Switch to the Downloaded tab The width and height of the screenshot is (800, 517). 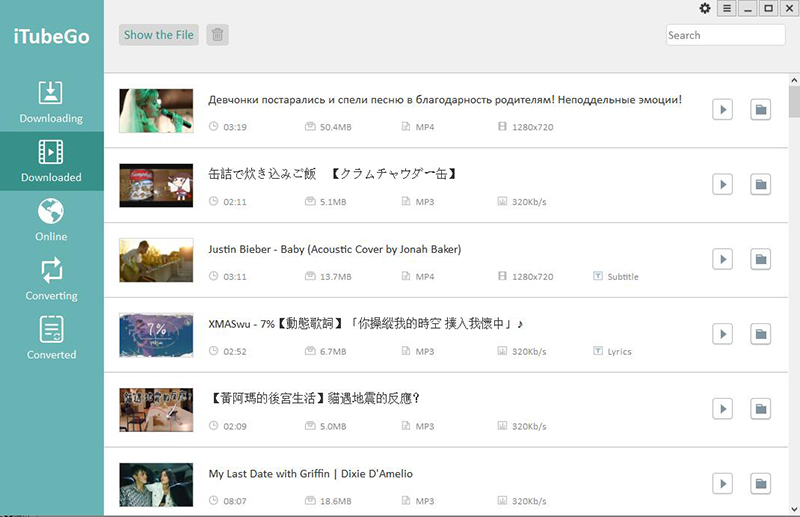coord(51,161)
